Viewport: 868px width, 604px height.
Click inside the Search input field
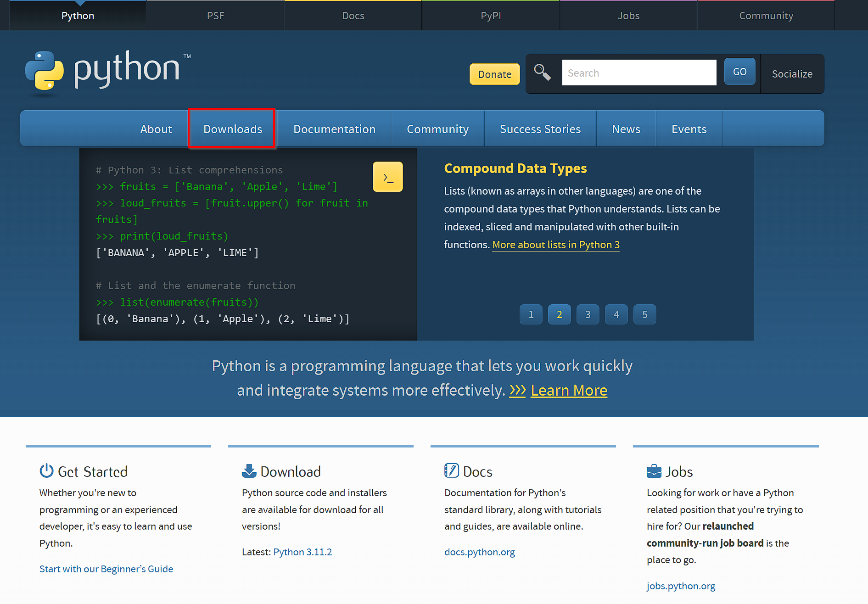pos(639,72)
